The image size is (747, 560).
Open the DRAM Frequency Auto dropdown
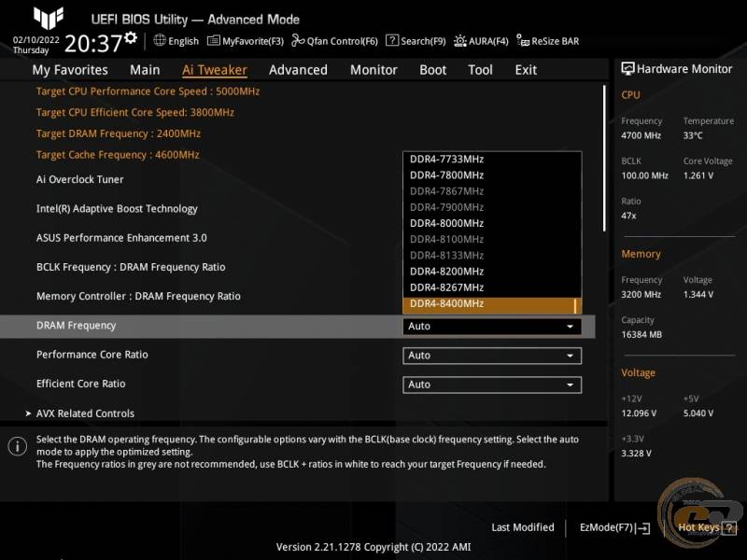click(x=492, y=326)
